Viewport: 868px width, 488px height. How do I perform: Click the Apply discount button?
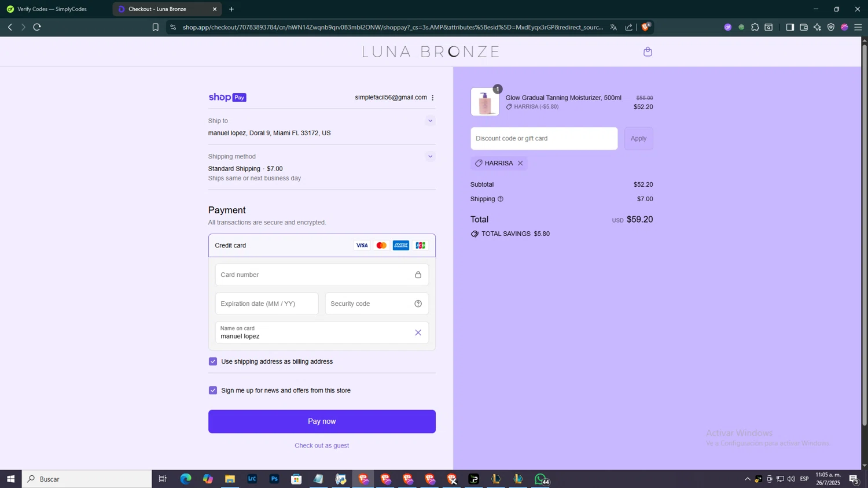638,139
